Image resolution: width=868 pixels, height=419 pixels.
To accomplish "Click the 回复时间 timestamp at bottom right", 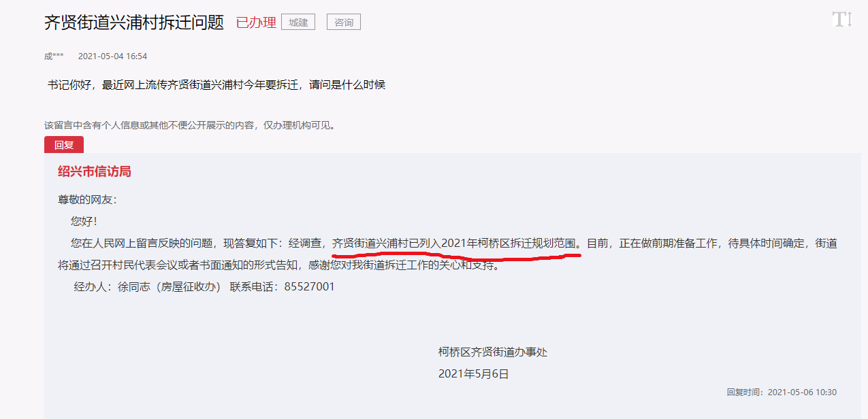I will point(782,392).
